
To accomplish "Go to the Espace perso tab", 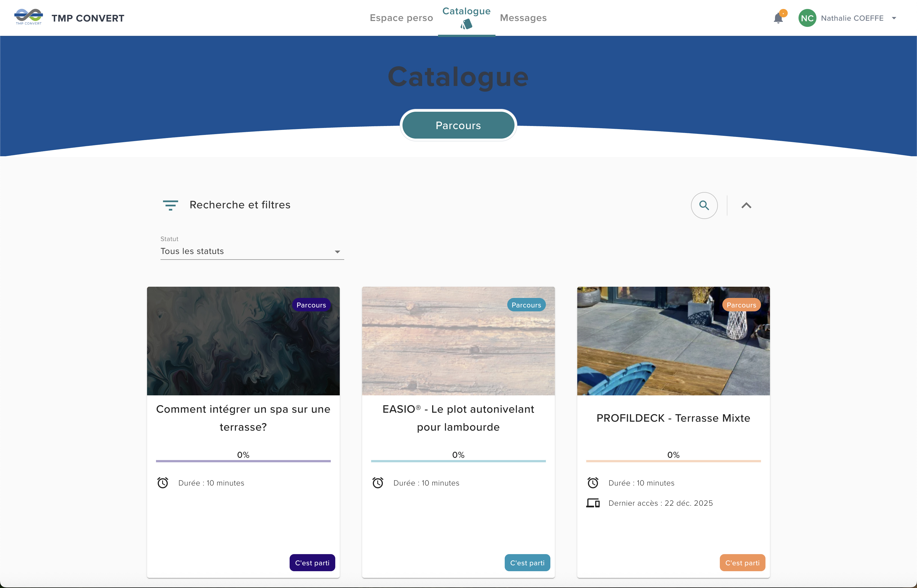I will (x=401, y=18).
